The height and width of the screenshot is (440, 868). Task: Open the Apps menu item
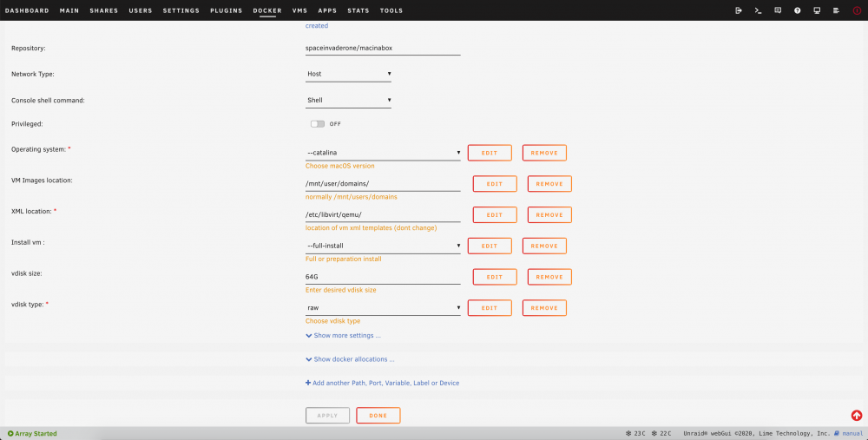click(327, 10)
